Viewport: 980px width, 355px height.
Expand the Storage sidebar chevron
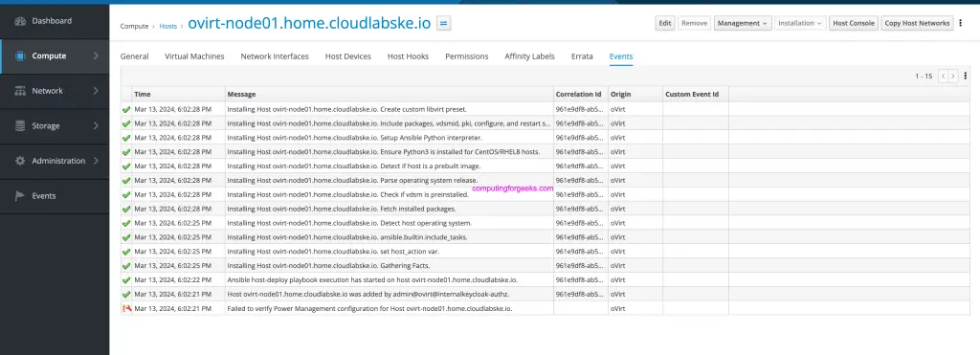96,126
